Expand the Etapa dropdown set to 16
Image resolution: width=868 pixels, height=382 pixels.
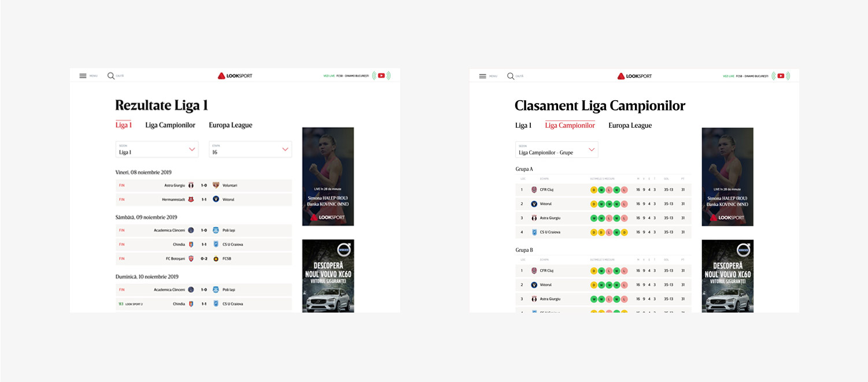pos(250,149)
